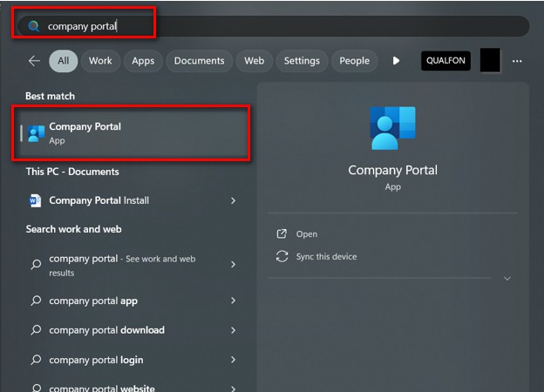Expand chevron for 'company portal download'
The image size is (544, 392).
pos(233,330)
